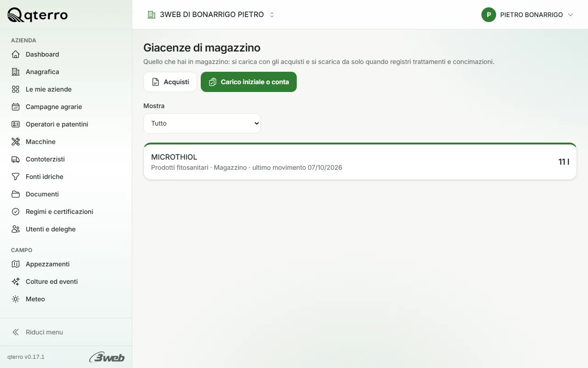Click the Riduci menu double-chevron icon

pyautogui.click(x=16, y=332)
